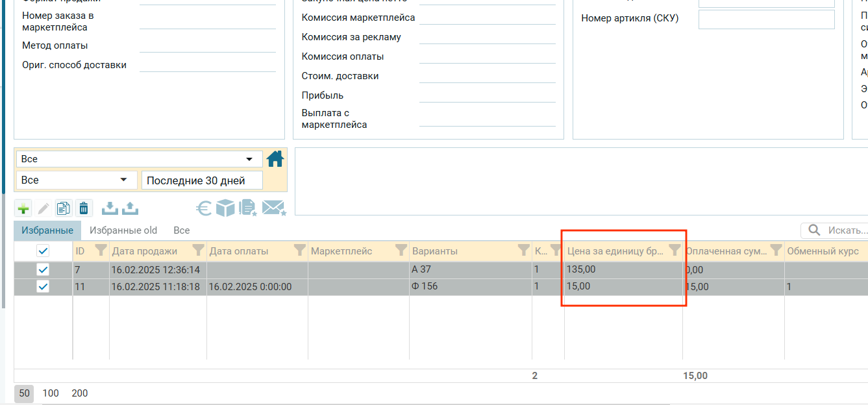Click the download tray arrow icon
868x405 pixels.
pos(110,208)
